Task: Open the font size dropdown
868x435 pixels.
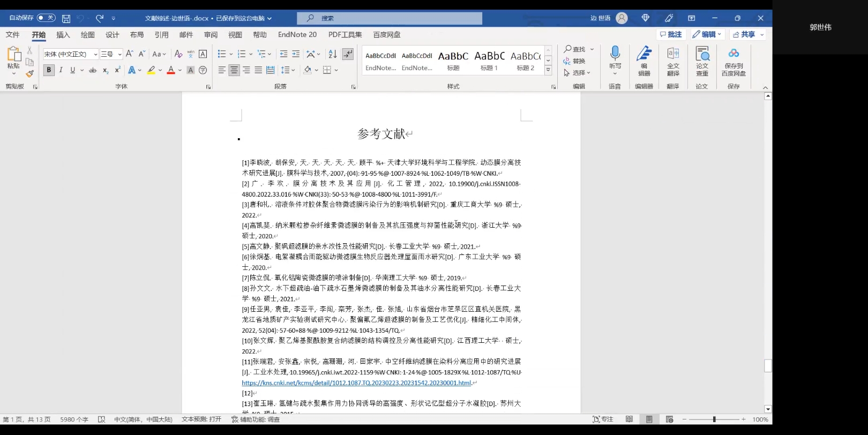Action: [119, 54]
